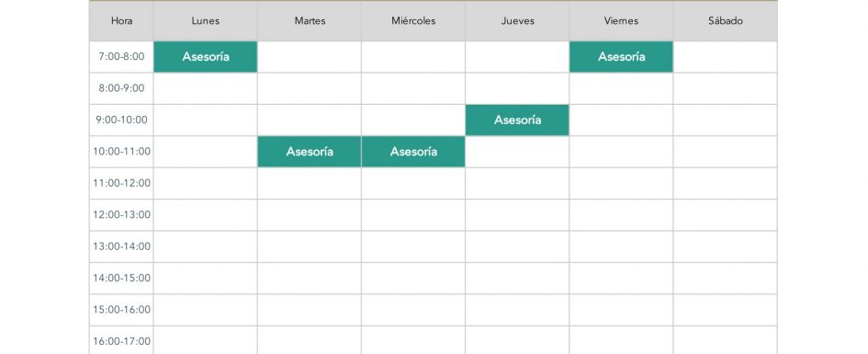Viewport: 868px width, 354px height.
Task: Click the Martes 10:00-11:00 Asesoría block
Action: coord(310,151)
